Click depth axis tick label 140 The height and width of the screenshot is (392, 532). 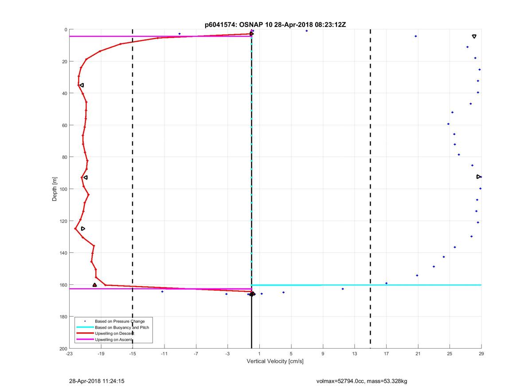point(63,253)
